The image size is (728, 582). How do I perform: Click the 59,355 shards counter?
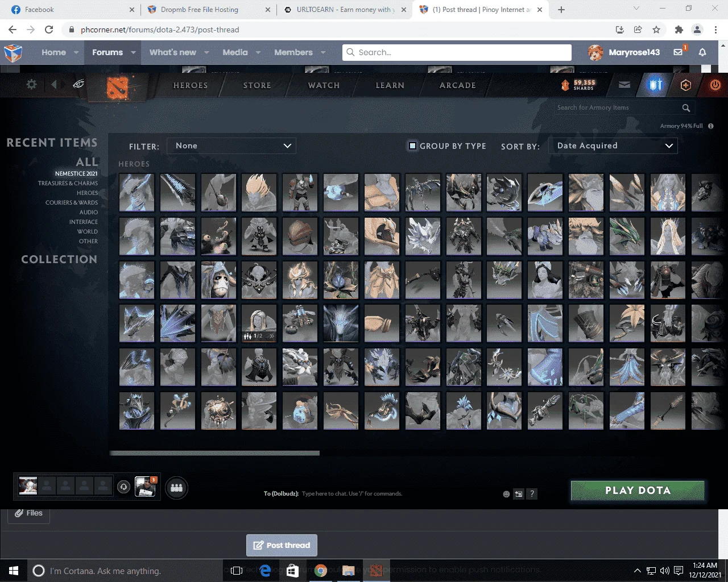[x=578, y=85]
